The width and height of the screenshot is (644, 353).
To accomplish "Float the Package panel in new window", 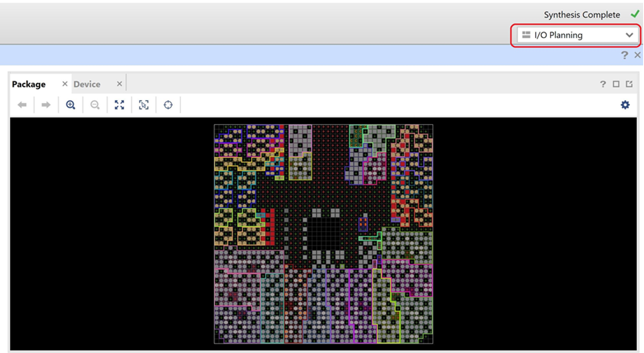I will [x=629, y=84].
